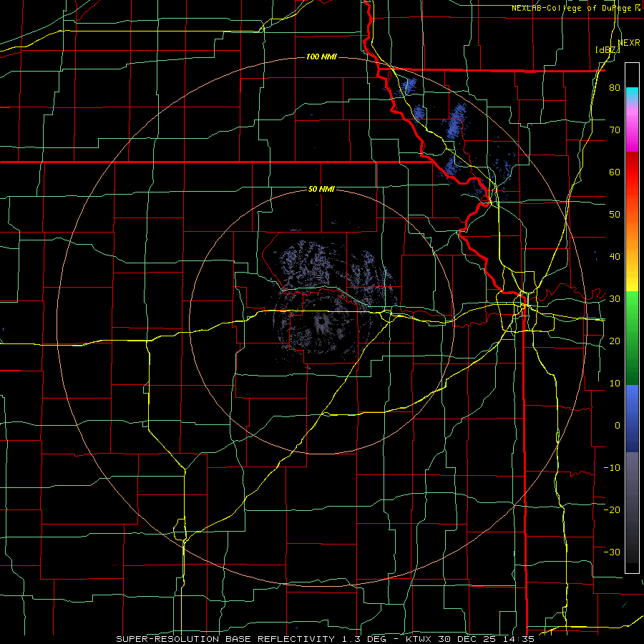
Task: Click the 100 NMI range ring label
Action: (x=321, y=57)
